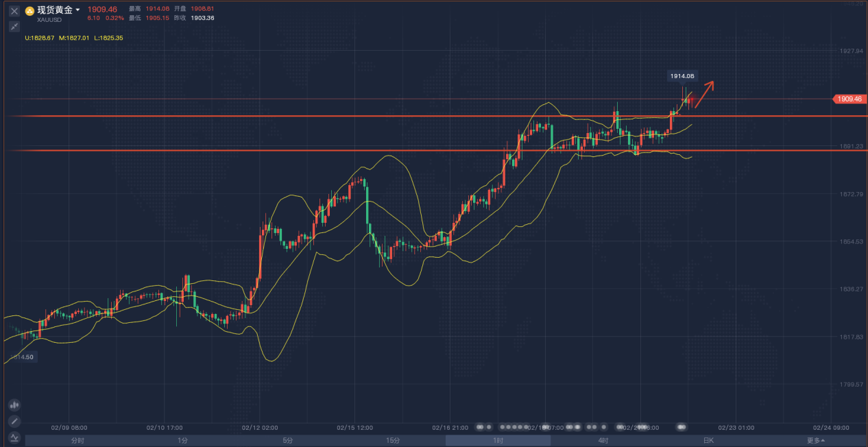The height and width of the screenshot is (447, 868).
Task: Open the indicators icon at the bottom left
Action: 14,437
